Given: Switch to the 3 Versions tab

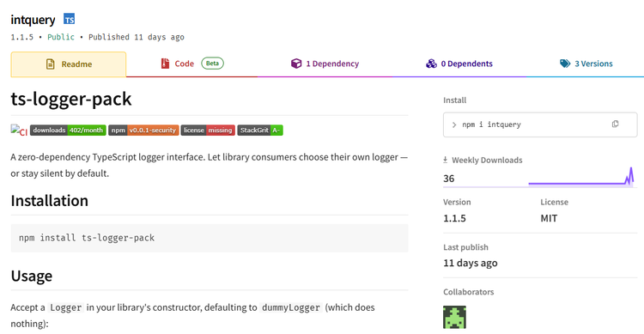Looking at the screenshot, I should (x=586, y=64).
